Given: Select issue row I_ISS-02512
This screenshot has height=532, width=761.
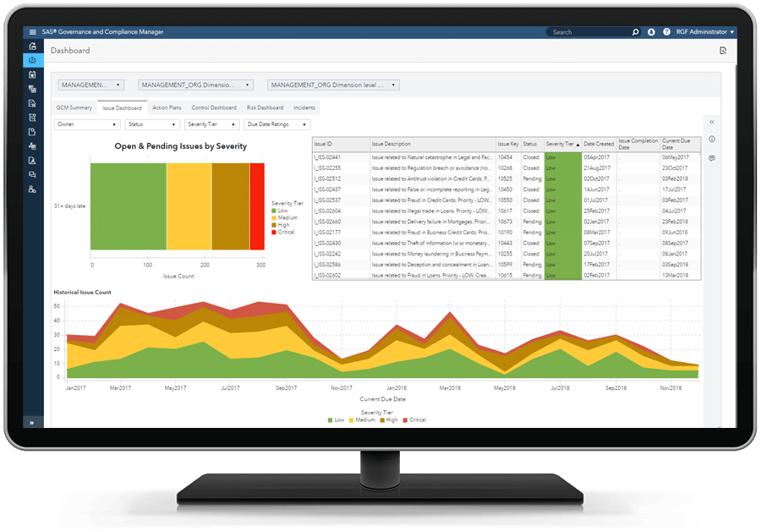Looking at the screenshot, I should (506, 179).
